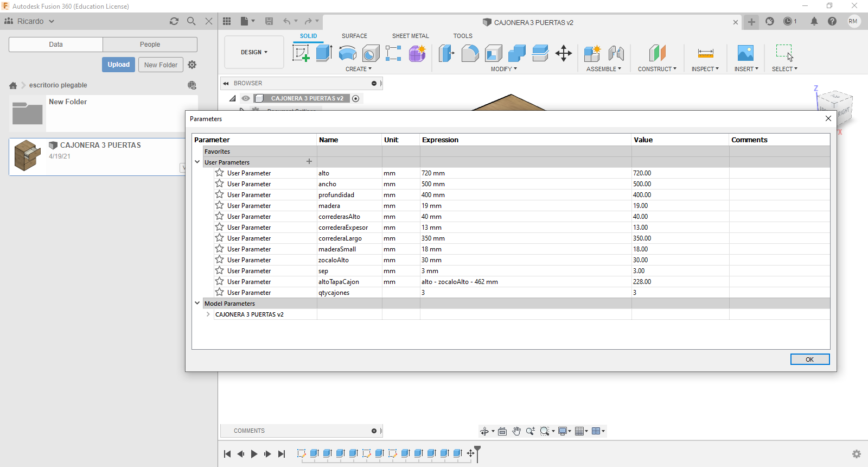
Task: Open the CREATE dropdown menu
Action: coord(359,69)
